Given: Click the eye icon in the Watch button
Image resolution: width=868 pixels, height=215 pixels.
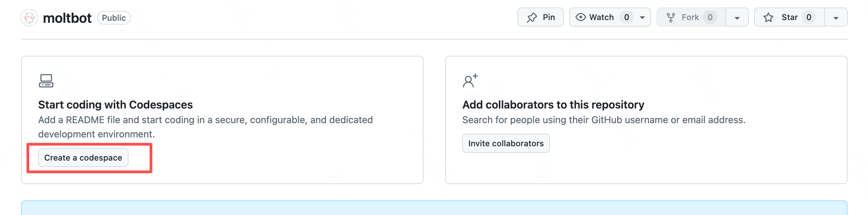Looking at the screenshot, I should point(581,17).
